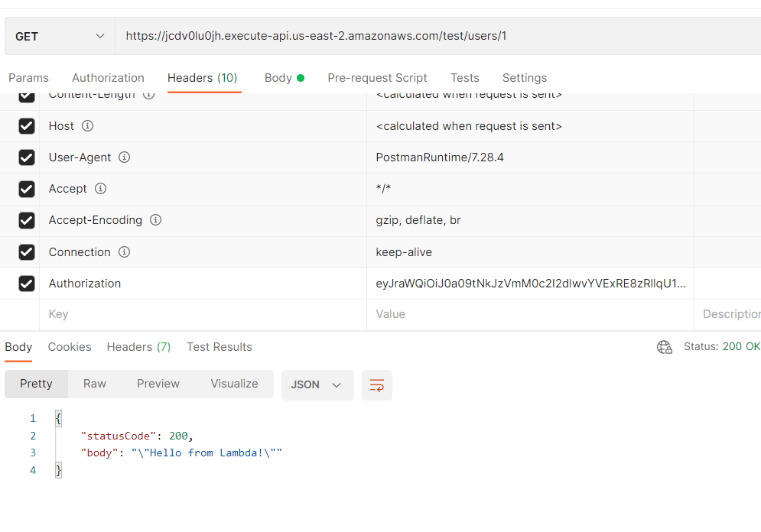Click the network security info globe icon
The width and height of the screenshot is (761, 532).
click(x=665, y=346)
